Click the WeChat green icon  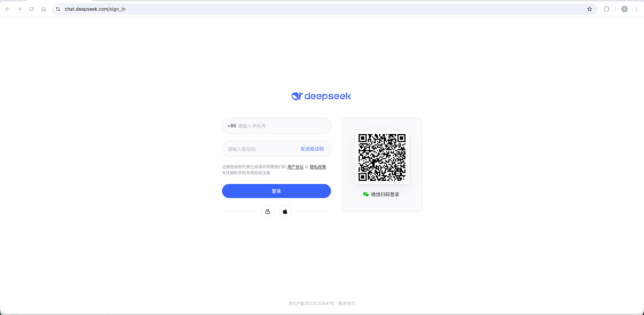point(366,194)
